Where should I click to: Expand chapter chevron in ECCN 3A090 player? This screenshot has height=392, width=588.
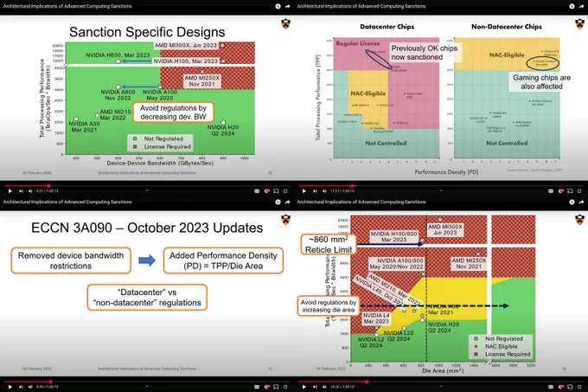point(147,386)
